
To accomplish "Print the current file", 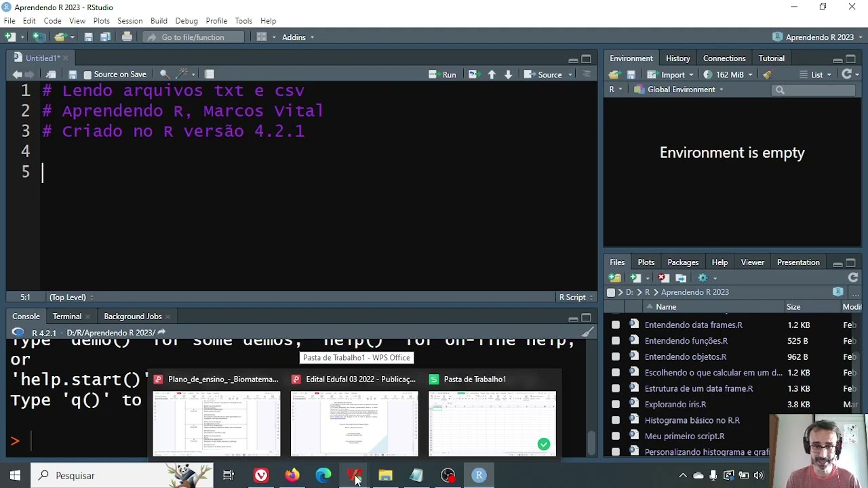I will tap(127, 37).
